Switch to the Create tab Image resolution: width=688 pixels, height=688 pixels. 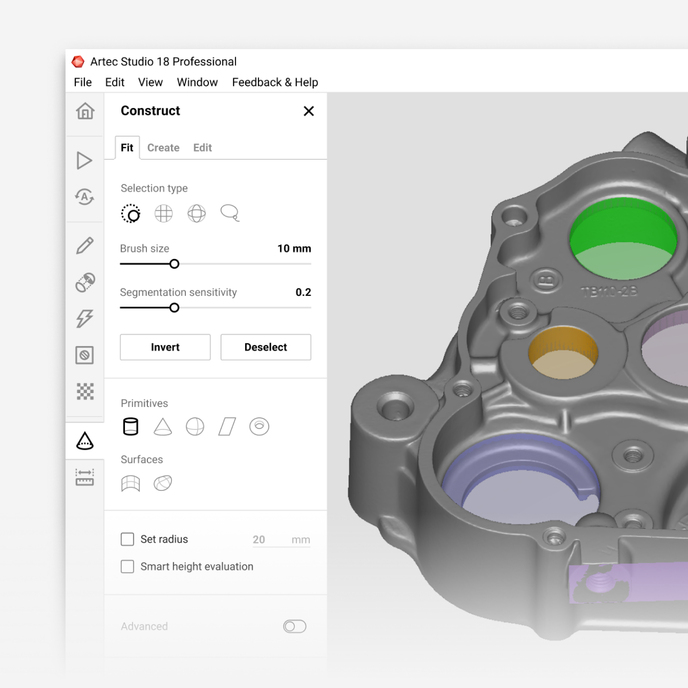coord(163,148)
